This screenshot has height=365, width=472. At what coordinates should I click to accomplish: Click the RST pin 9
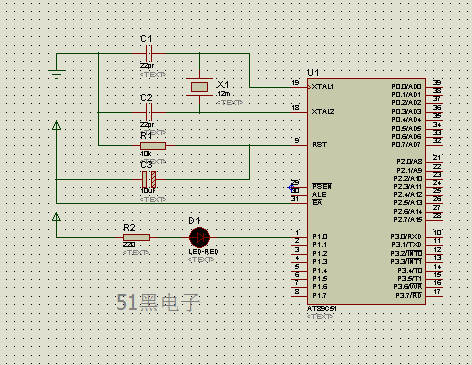point(299,146)
